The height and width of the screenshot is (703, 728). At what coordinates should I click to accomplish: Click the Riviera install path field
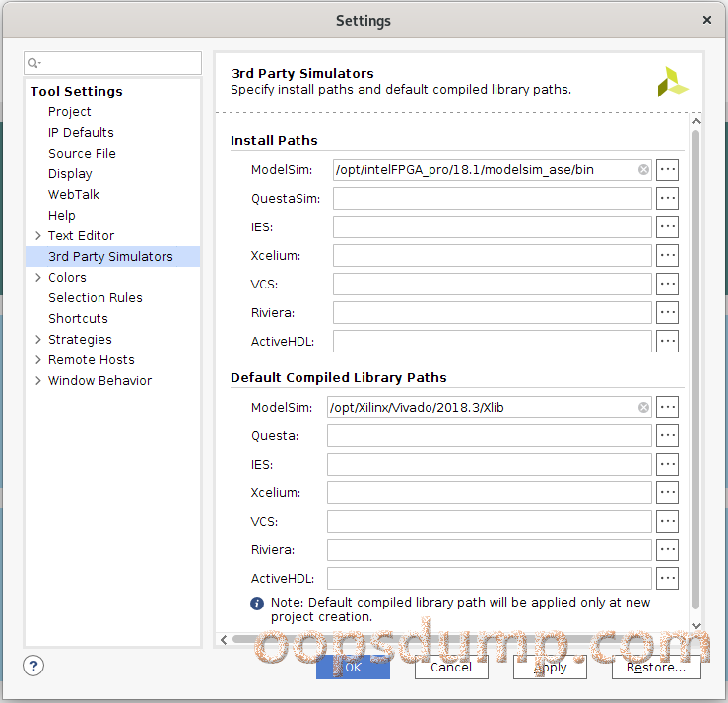point(493,312)
